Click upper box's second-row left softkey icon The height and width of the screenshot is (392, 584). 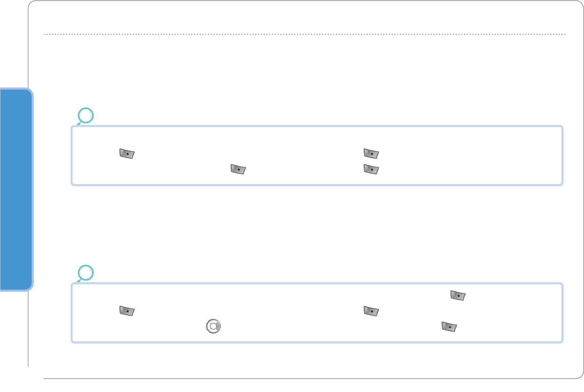click(x=238, y=169)
